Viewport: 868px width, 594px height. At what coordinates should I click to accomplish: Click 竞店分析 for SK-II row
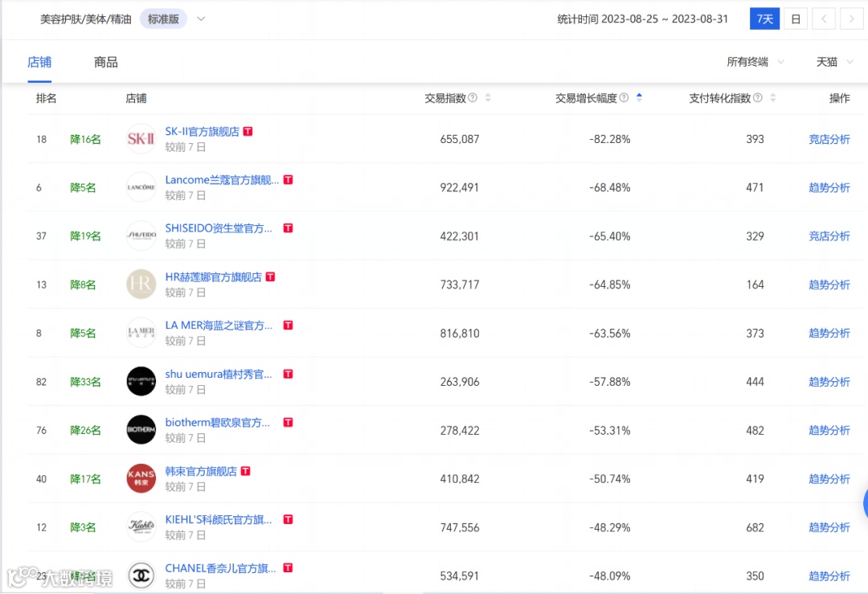[829, 139]
